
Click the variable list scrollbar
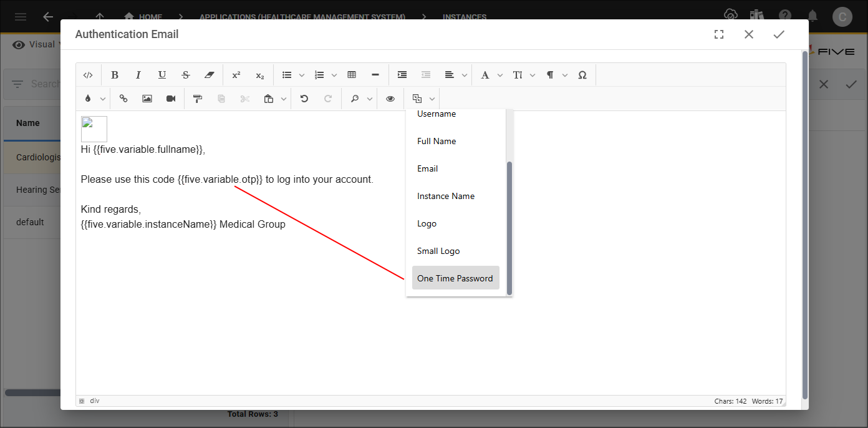tap(509, 228)
